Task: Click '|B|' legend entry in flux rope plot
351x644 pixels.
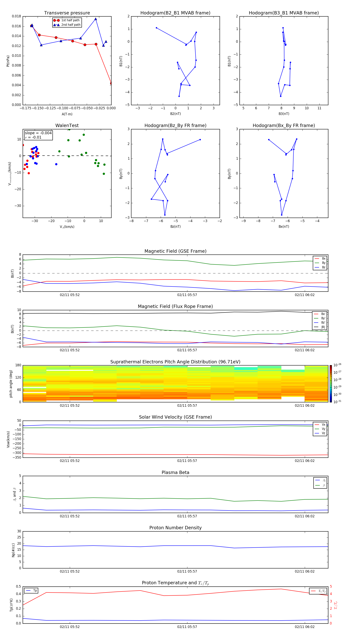Action: 320,327
